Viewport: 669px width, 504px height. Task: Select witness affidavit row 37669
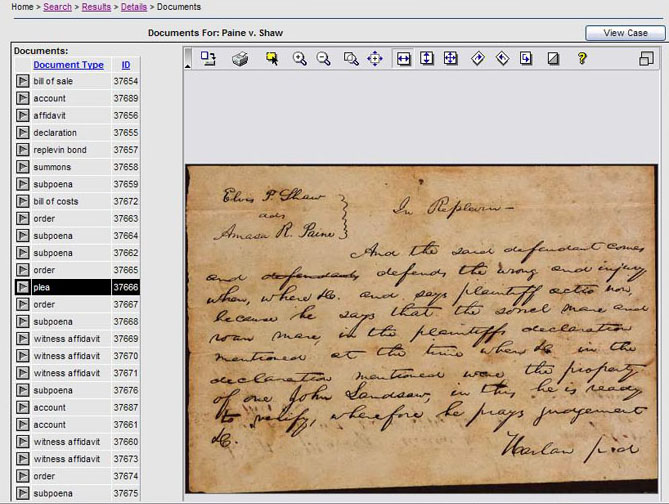pos(77,339)
